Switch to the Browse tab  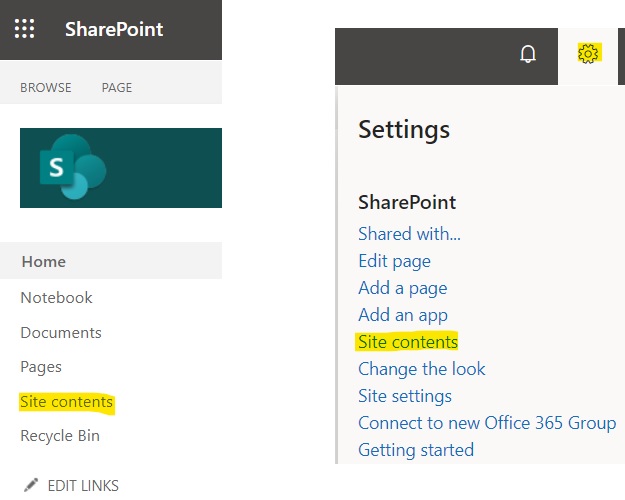click(46, 87)
